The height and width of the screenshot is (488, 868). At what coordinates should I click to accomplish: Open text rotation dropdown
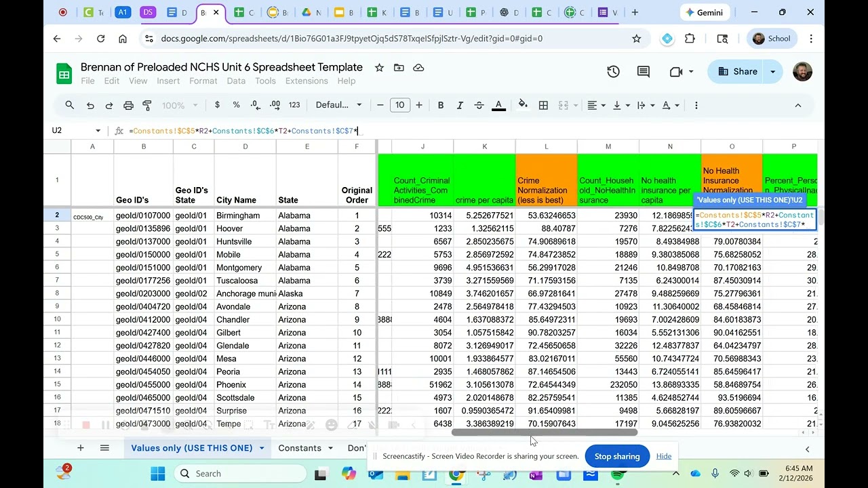[x=670, y=105]
